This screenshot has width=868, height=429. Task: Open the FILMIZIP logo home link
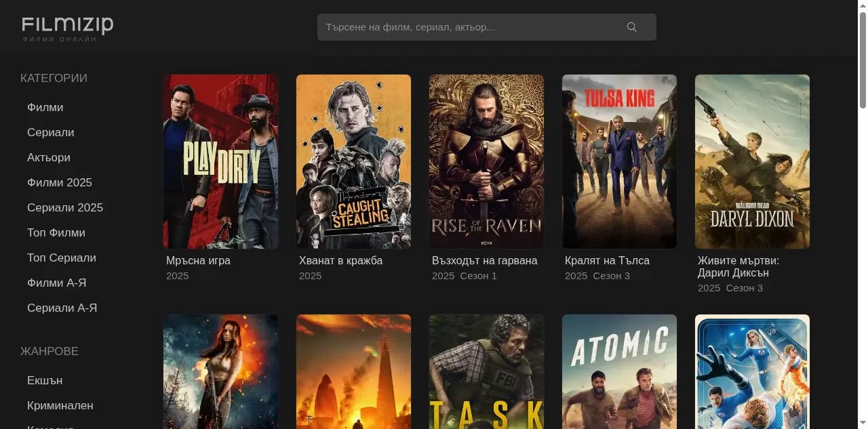point(67,28)
